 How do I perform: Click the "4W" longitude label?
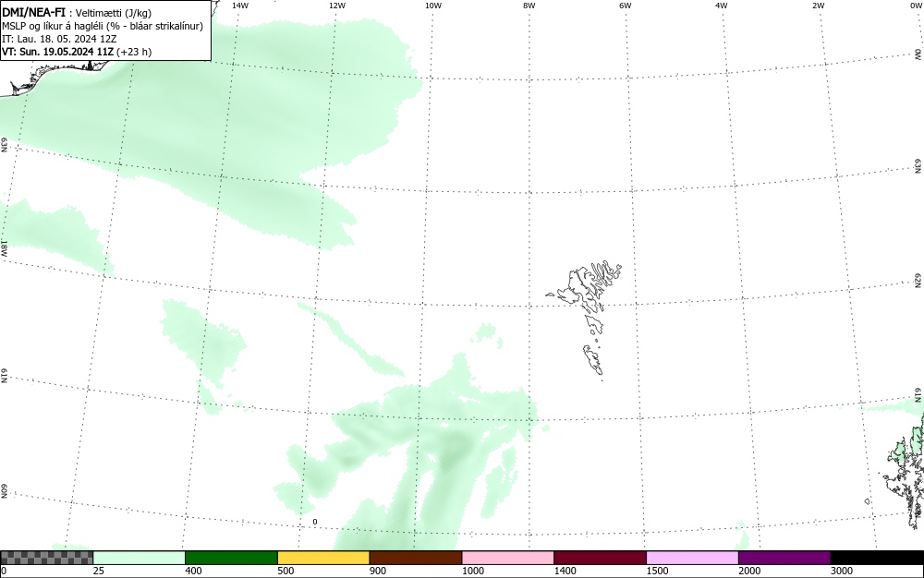tap(722, 6)
